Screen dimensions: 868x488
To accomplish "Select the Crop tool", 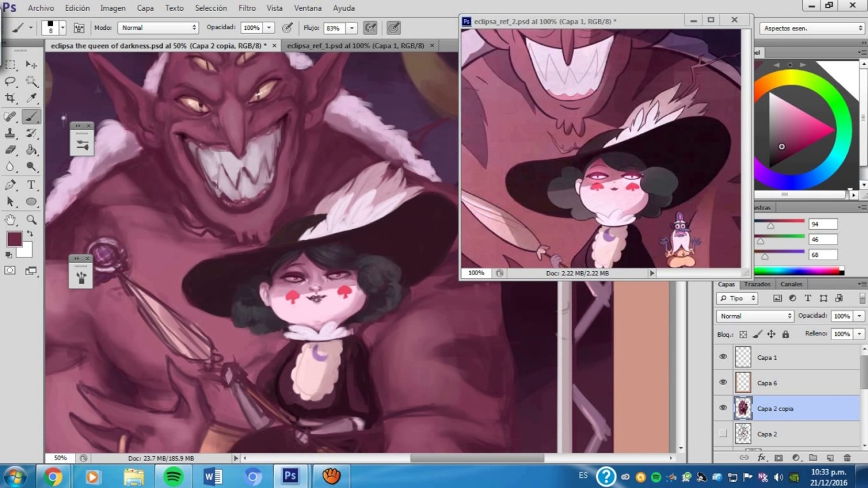I will click(x=11, y=99).
